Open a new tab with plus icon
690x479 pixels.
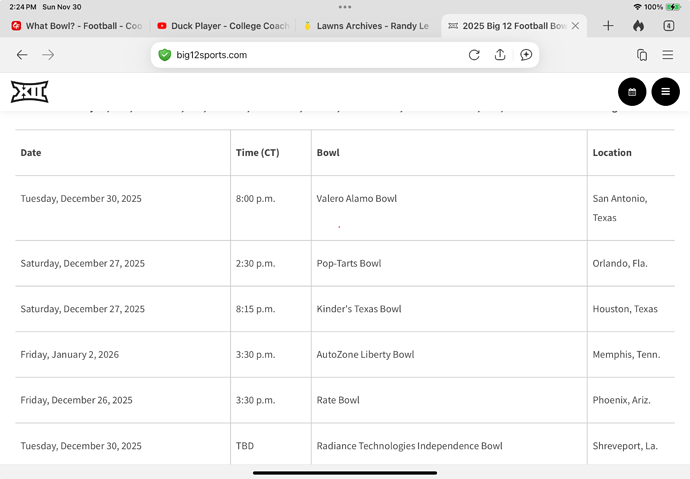(x=608, y=26)
